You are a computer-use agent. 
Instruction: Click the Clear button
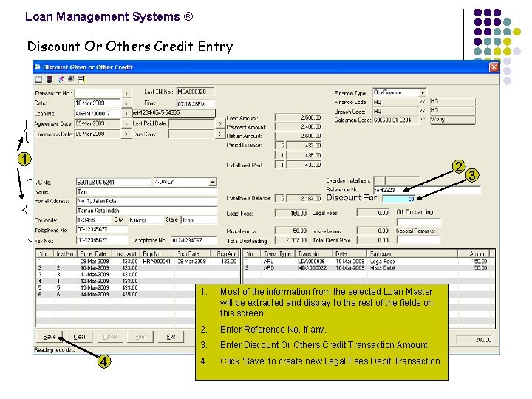79,337
